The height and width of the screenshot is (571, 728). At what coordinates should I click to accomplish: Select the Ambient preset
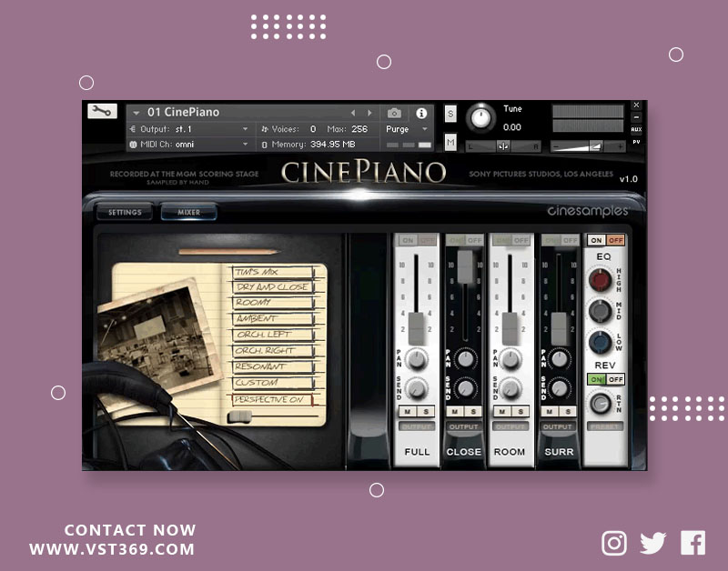point(272,318)
